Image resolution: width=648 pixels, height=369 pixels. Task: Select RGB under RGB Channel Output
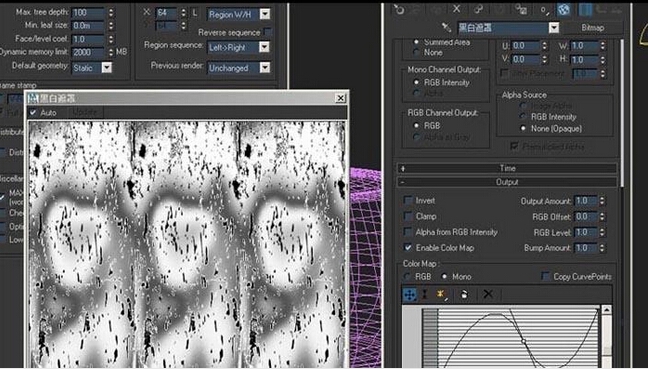coord(416,126)
